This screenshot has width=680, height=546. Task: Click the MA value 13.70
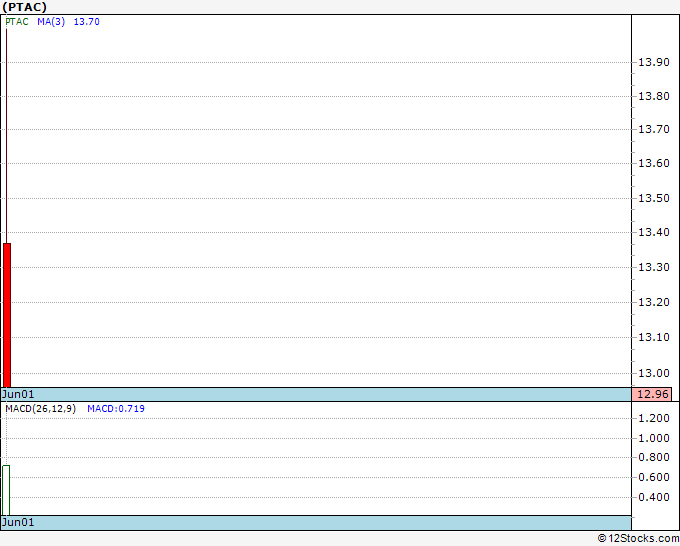click(x=87, y=22)
